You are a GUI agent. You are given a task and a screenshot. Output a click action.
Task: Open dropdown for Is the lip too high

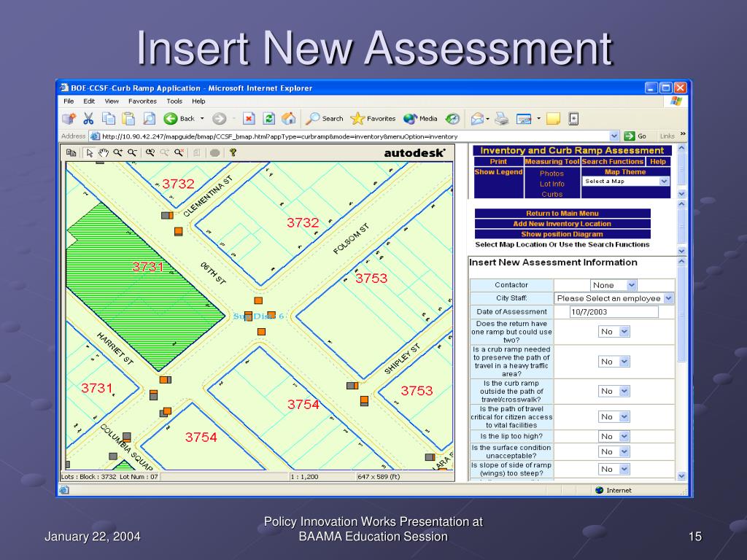coord(614,436)
